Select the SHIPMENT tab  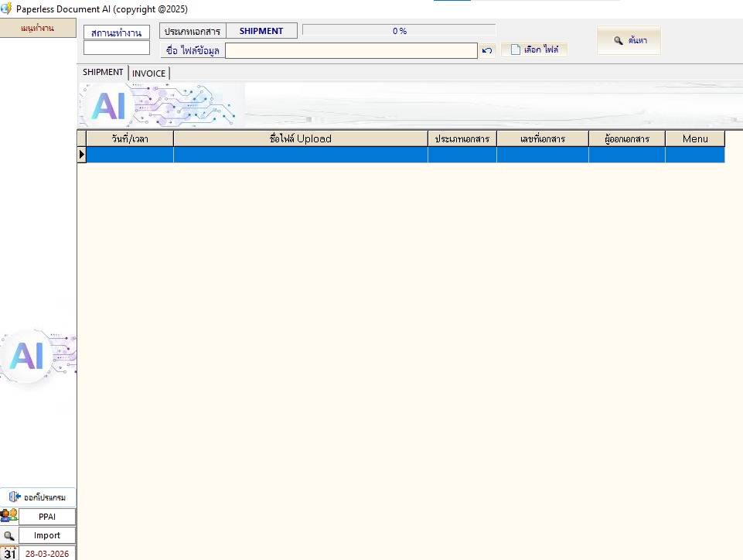pyautogui.click(x=103, y=72)
